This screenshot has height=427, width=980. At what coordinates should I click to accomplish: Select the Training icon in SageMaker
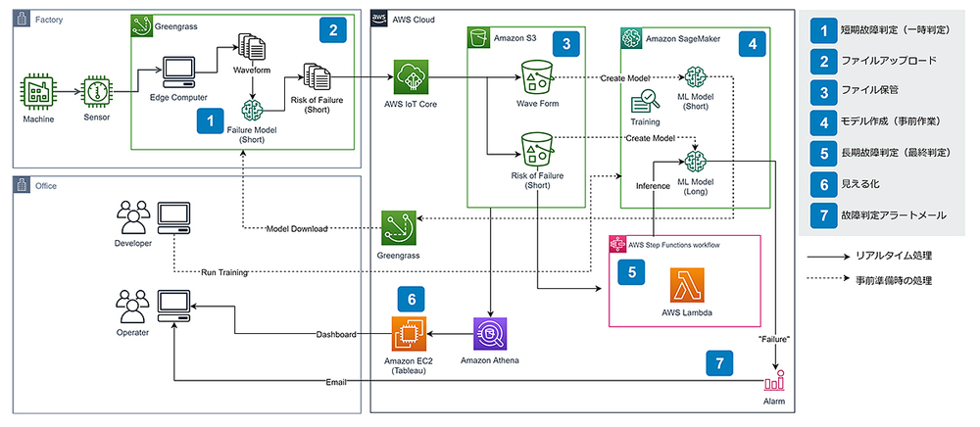(645, 103)
